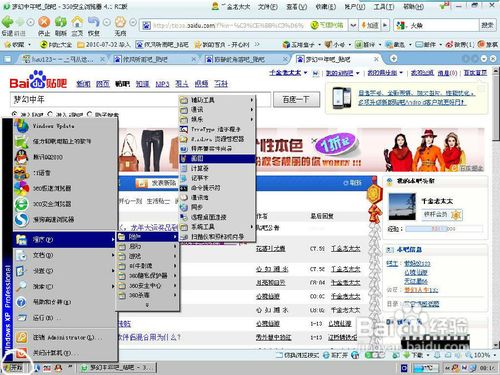The height and width of the screenshot is (375, 500).
Task: Open the 文件(F) browser menu
Action: 267,7
